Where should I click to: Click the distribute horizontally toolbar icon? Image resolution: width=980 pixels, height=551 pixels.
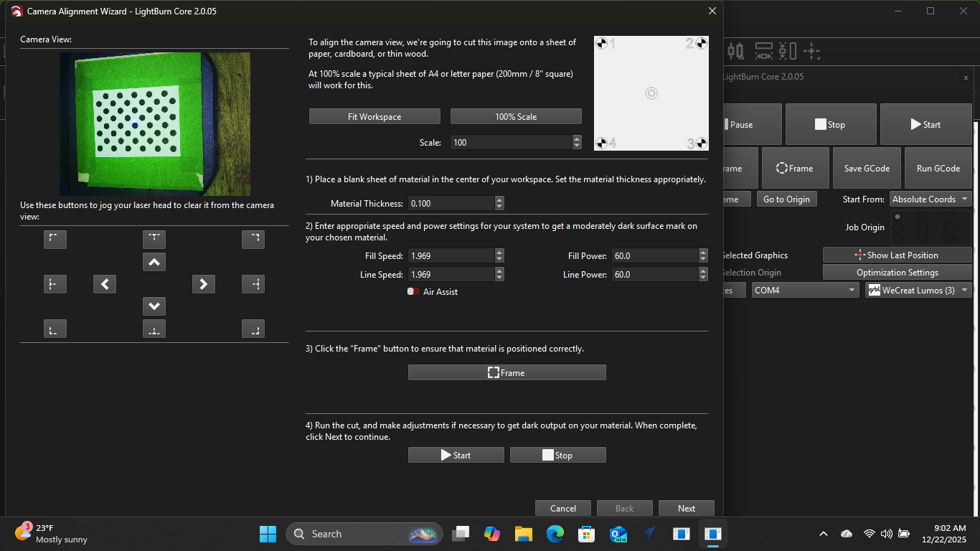pyautogui.click(x=764, y=50)
